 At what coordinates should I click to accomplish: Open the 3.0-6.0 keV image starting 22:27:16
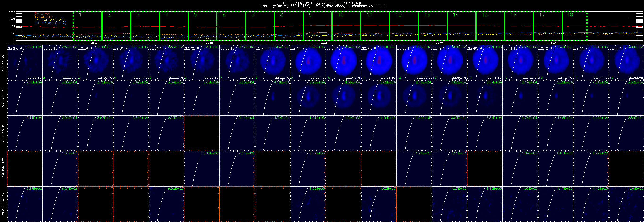pos(25,62)
